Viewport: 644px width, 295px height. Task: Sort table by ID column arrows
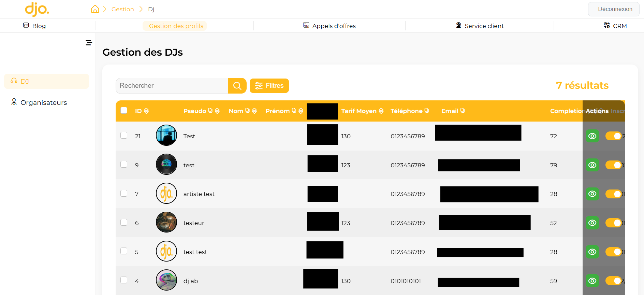146,111
